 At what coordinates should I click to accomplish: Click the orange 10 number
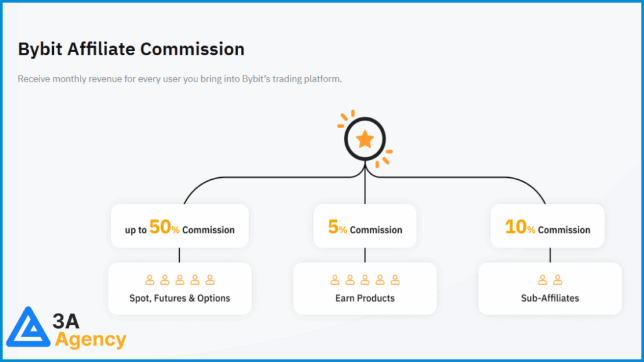(x=516, y=226)
